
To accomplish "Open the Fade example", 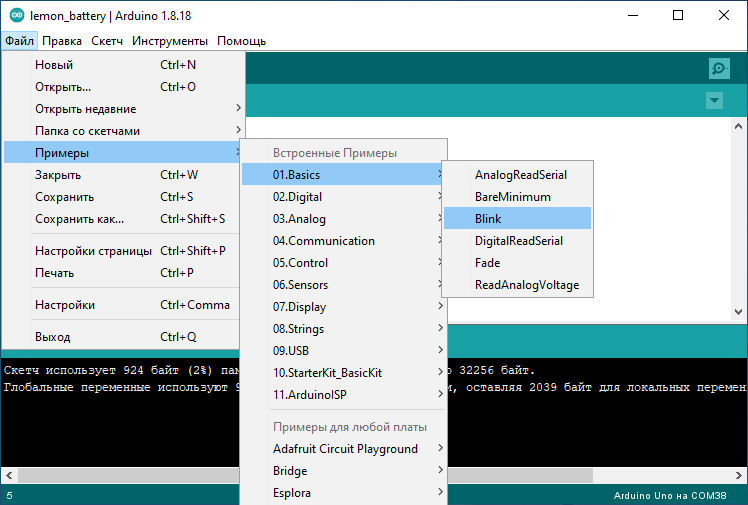I will tap(518, 262).
